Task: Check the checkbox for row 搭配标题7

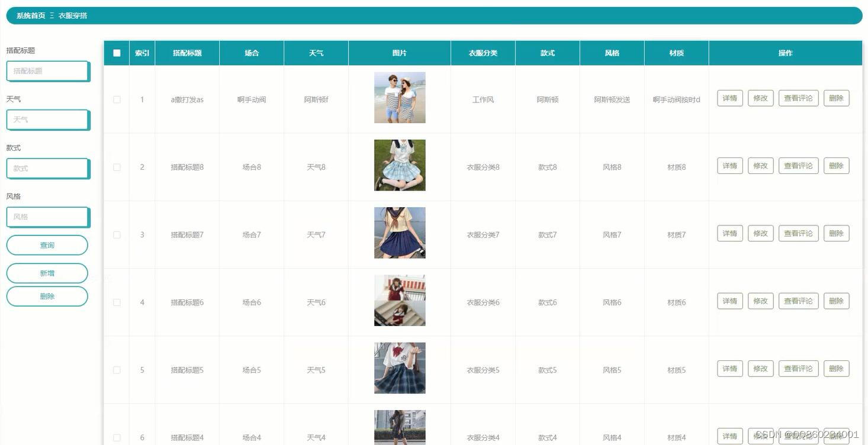Action: pyautogui.click(x=117, y=235)
